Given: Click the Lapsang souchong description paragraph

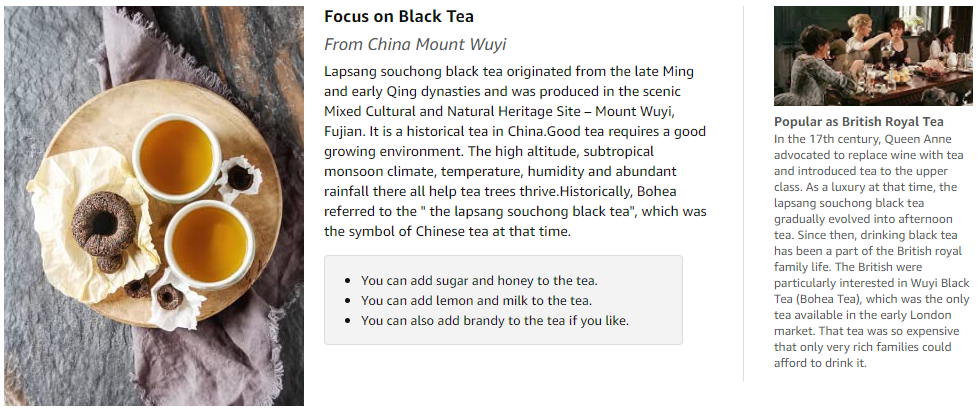Looking at the screenshot, I should tap(515, 152).
